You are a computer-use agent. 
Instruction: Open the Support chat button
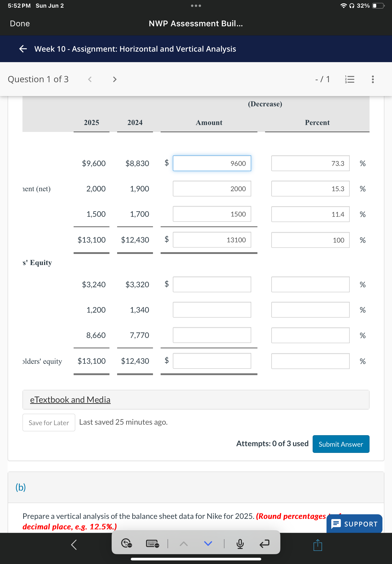pyautogui.click(x=354, y=524)
